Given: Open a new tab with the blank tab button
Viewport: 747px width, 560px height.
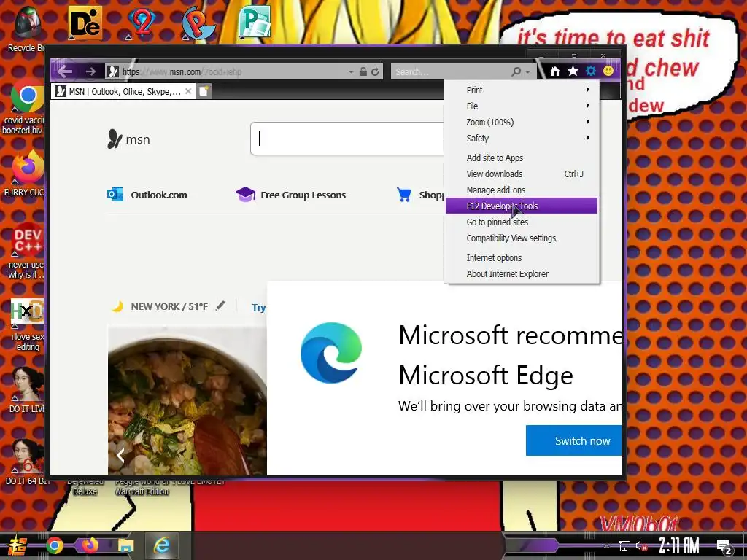Looking at the screenshot, I should point(204,91).
